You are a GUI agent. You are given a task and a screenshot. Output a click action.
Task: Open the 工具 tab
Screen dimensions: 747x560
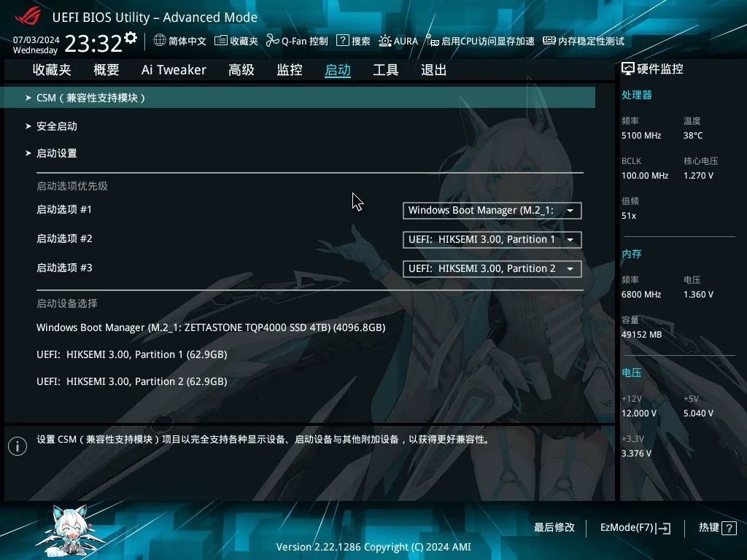[386, 70]
